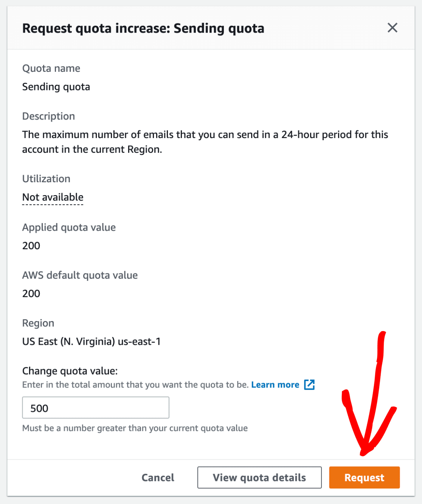Click the quota description paragraph text

coord(205,142)
